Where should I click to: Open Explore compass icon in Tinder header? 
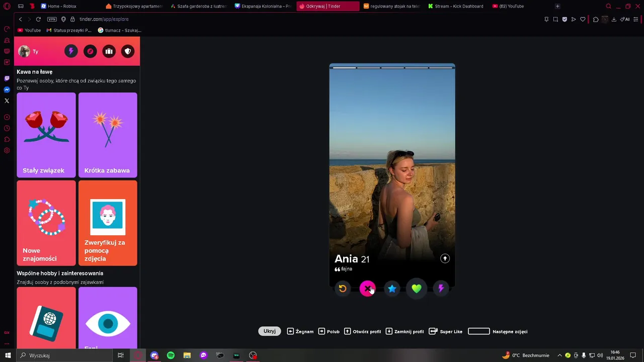pos(90,51)
